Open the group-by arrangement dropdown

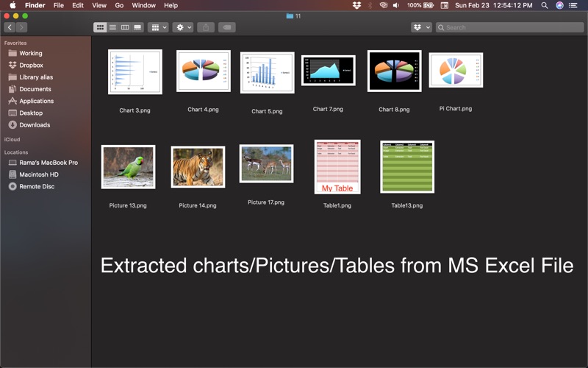(x=158, y=27)
